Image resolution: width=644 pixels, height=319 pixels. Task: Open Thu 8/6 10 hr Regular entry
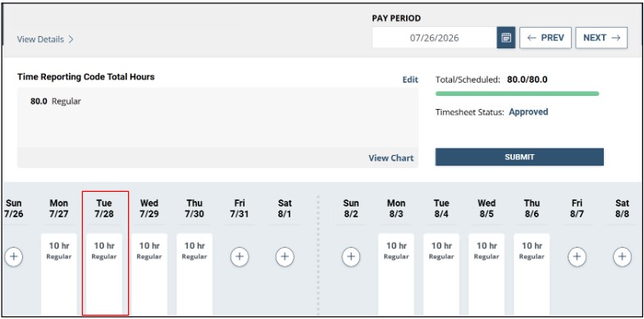532,274
